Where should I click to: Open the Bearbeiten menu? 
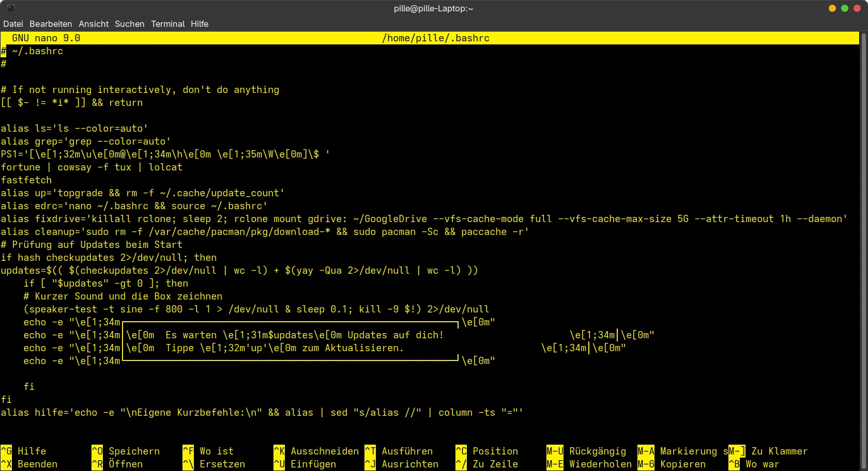point(51,24)
